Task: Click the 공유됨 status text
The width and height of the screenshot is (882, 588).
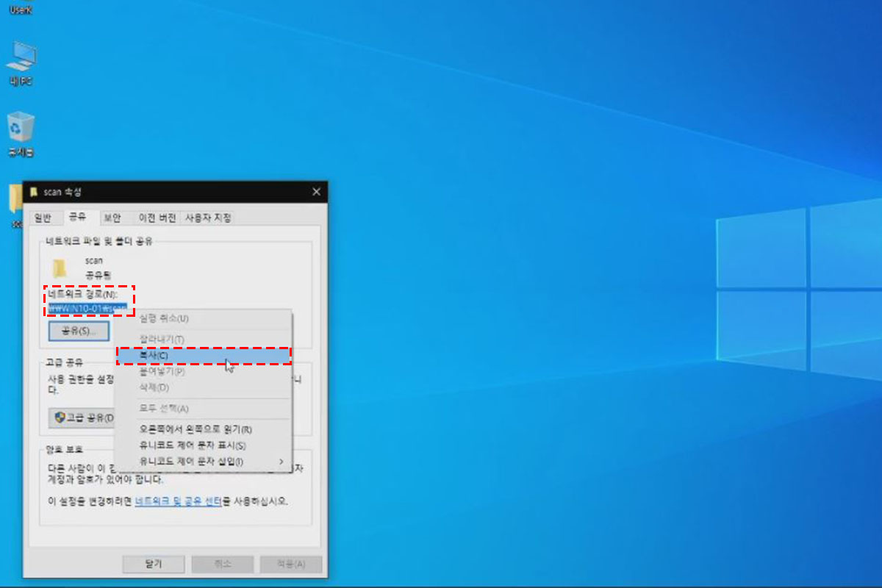Action: tap(98, 275)
